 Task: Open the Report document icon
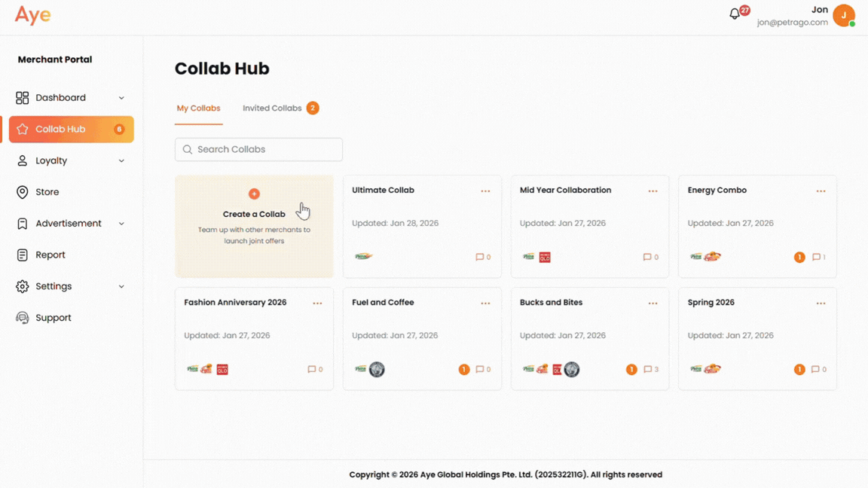pos(21,255)
